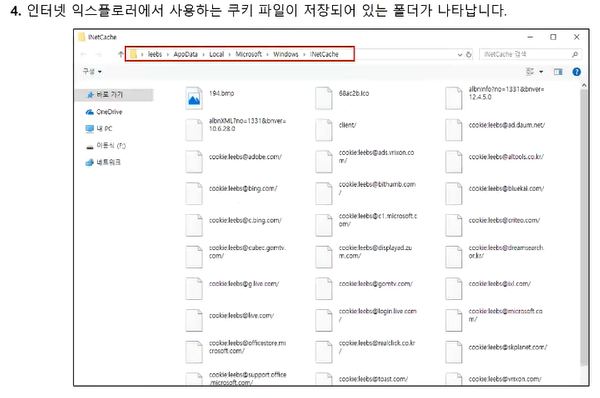Select the client/ file icon

pos(324,130)
